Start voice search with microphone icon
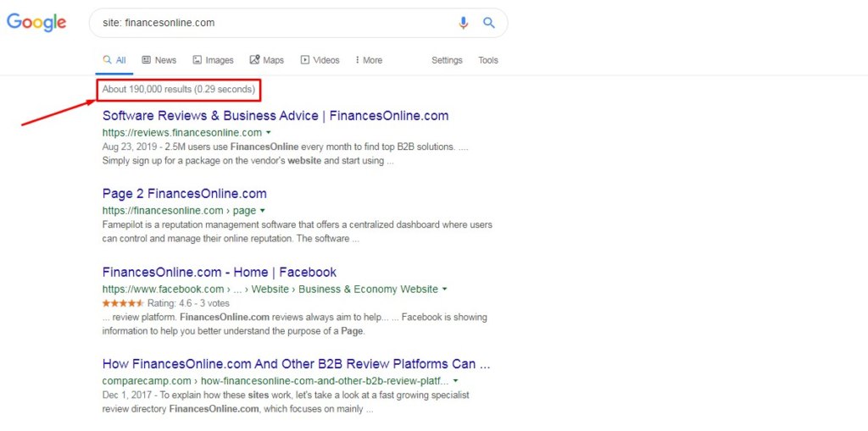This screenshot has width=868, height=431. (464, 23)
